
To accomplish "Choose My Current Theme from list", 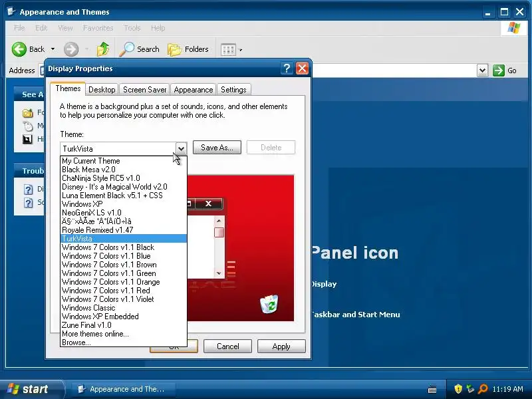I will coord(124,161).
